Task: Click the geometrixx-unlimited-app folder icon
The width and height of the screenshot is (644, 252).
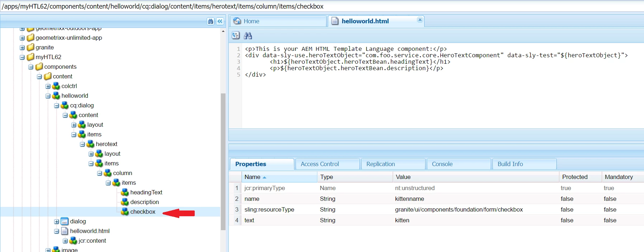Action: point(30,38)
